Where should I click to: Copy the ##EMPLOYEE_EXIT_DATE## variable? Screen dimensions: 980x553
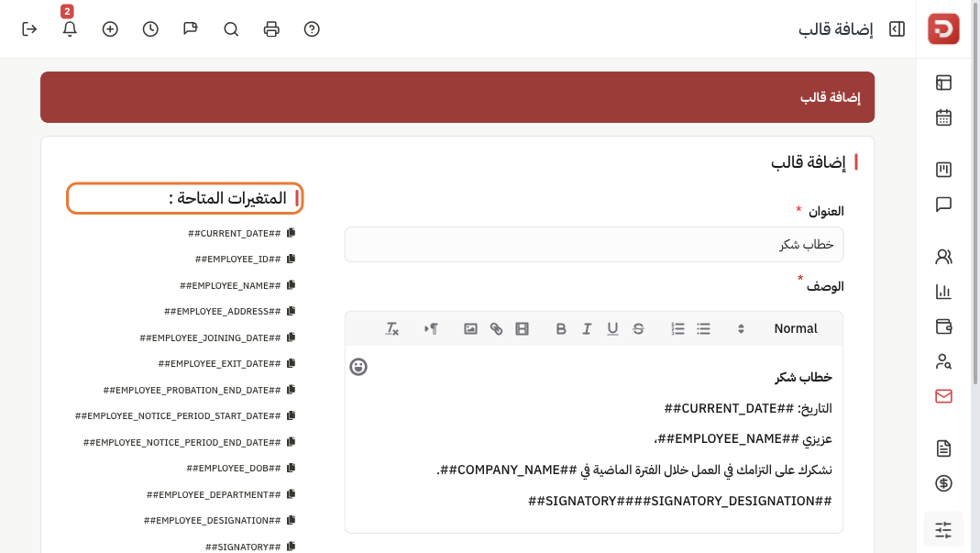click(291, 363)
